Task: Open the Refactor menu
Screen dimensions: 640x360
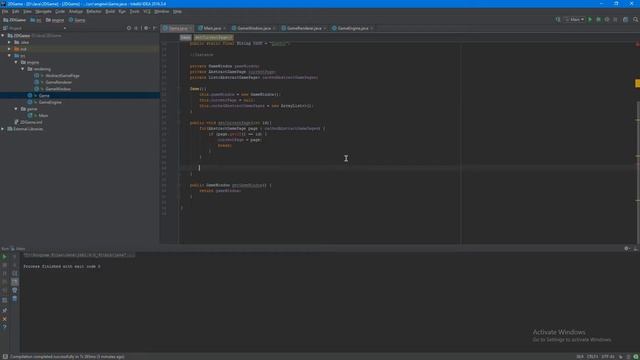Action: point(94,11)
